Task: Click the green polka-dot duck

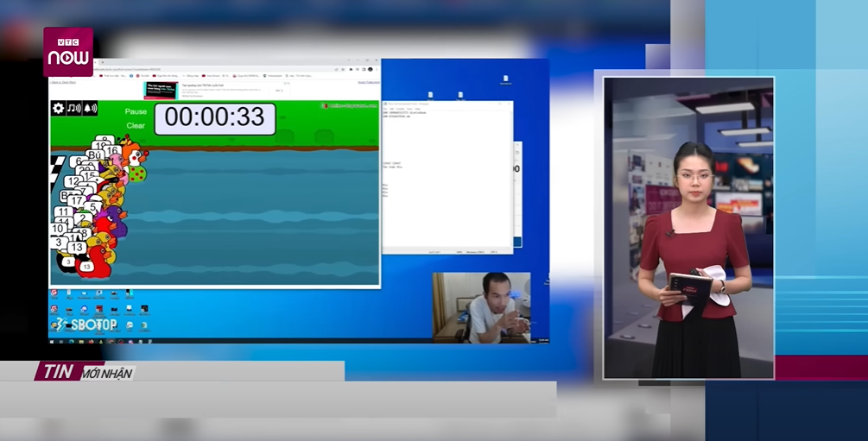Action: click(136, 173)
